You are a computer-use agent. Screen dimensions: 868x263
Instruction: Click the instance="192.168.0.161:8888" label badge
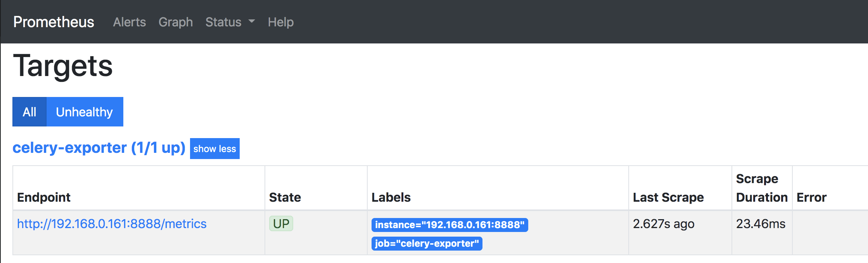pyautogui.click(x=450, y=225)
